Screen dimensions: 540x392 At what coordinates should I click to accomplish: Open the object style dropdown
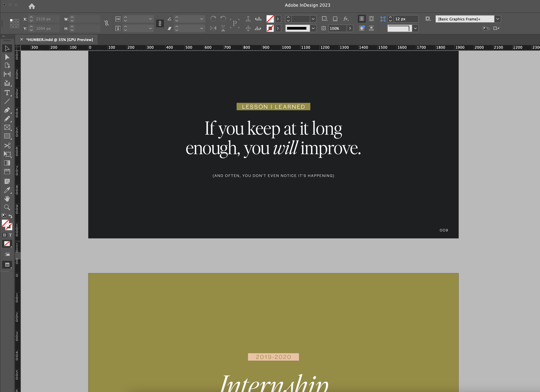[x=497, y=19]
